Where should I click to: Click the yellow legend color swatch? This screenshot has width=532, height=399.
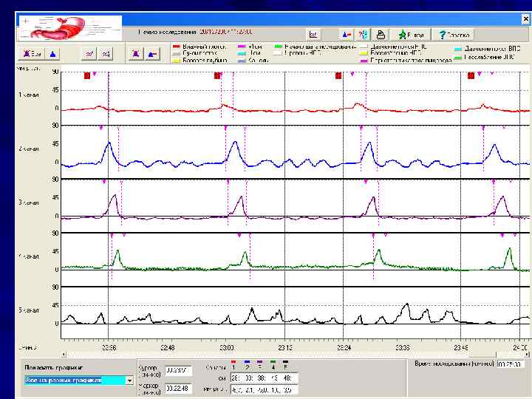[176, 61]
